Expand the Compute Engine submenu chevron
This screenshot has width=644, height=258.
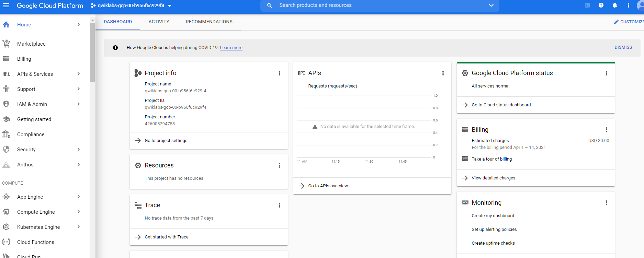tap(79, 212)
